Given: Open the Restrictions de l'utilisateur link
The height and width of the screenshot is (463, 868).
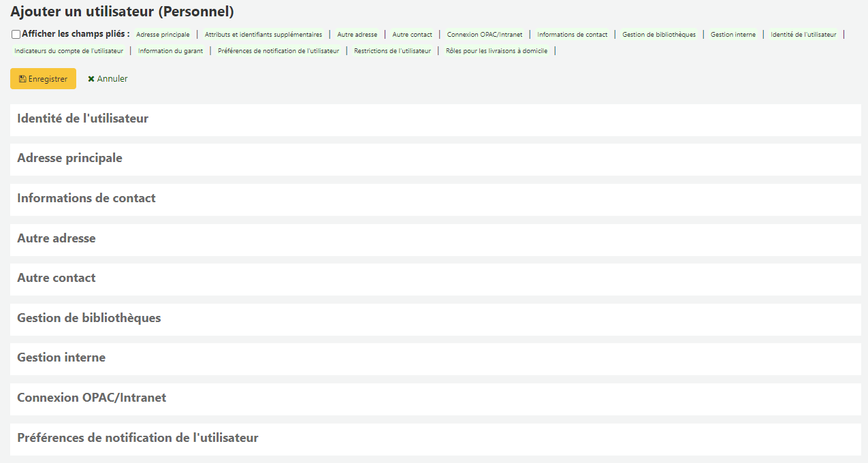Looking at the screenshot, I should click(392, 50).
